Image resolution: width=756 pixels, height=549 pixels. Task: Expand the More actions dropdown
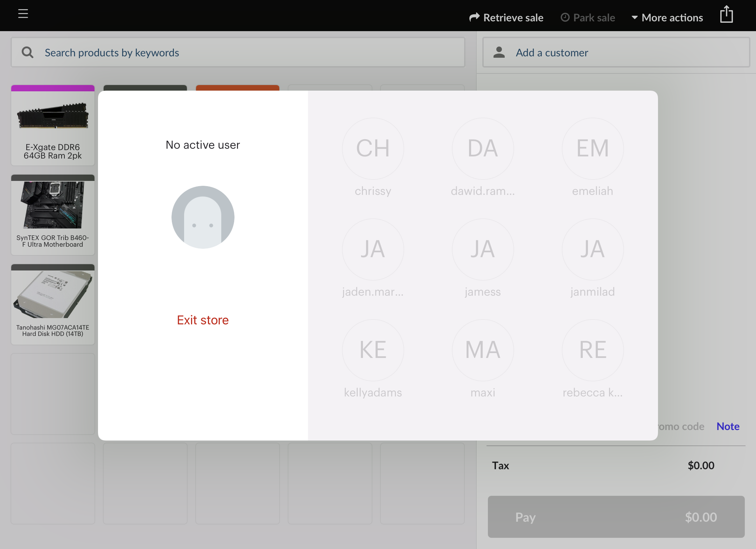pyautogui.click(x=667, y=17)
